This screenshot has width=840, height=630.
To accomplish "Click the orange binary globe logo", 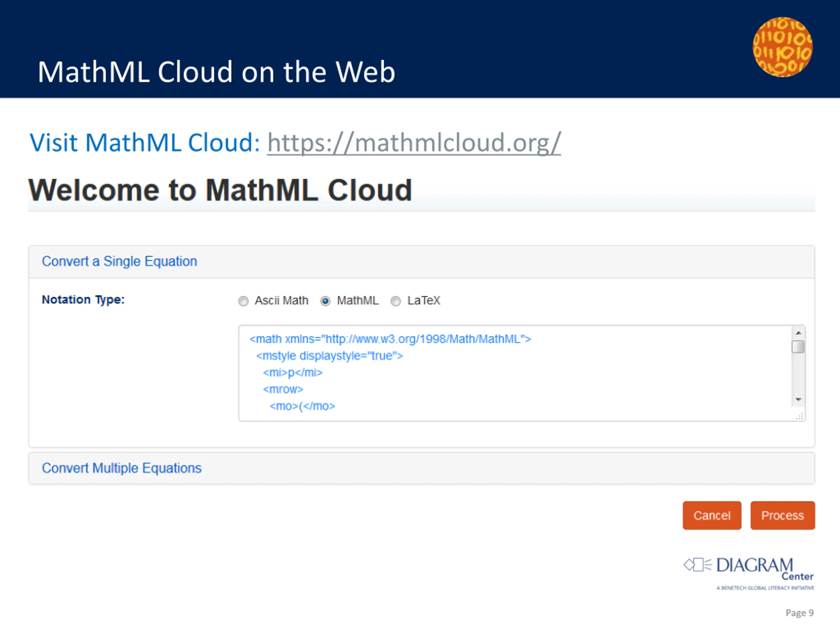I will click(783, 47).
